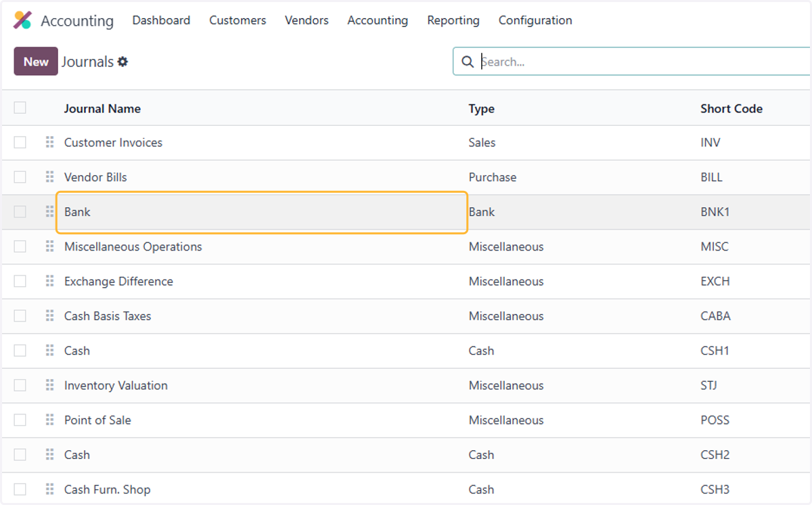Image resolution: width=812 pixels, height=505 pixels.
Task: Check the Cash Basis Taxes checkbox
Action: point(20,315)
